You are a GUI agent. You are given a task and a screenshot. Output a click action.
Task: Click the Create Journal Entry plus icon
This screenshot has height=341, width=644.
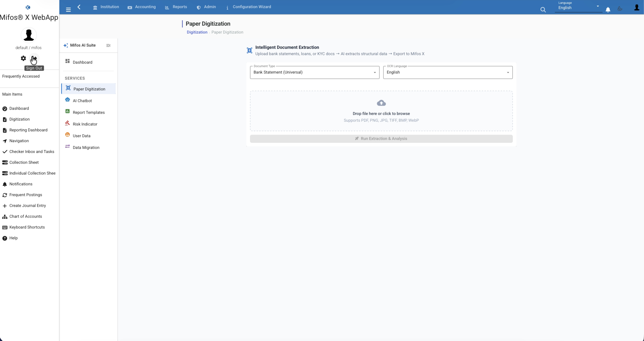[x=5, y=206]
